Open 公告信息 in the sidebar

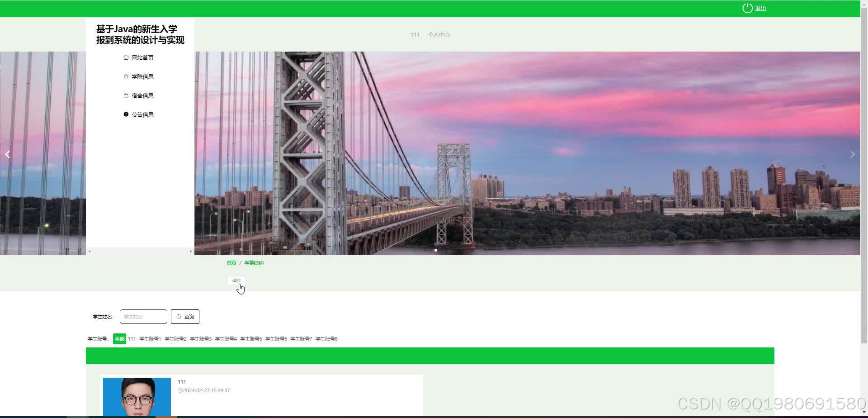tap(142, 114)
